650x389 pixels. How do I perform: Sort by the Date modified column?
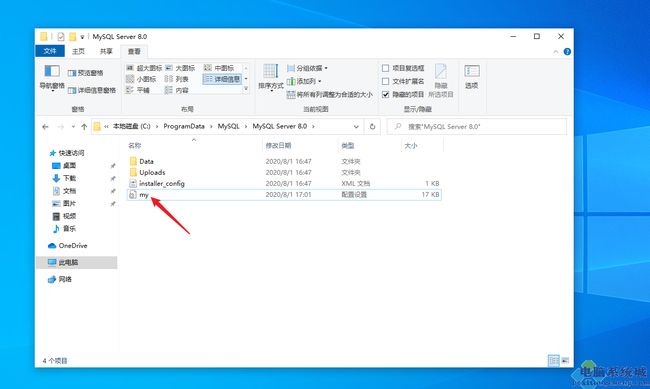pyautogui.click(x=278, y=146)
